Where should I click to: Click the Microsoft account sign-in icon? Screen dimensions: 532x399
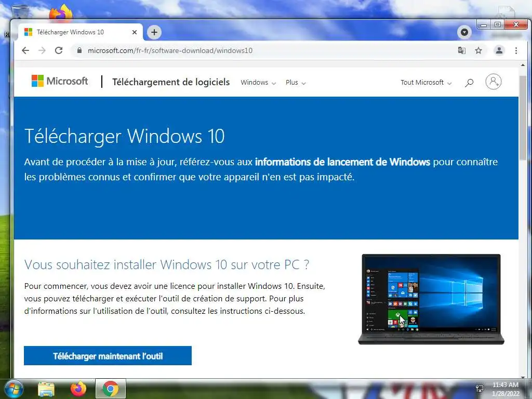tap(494, 82)
